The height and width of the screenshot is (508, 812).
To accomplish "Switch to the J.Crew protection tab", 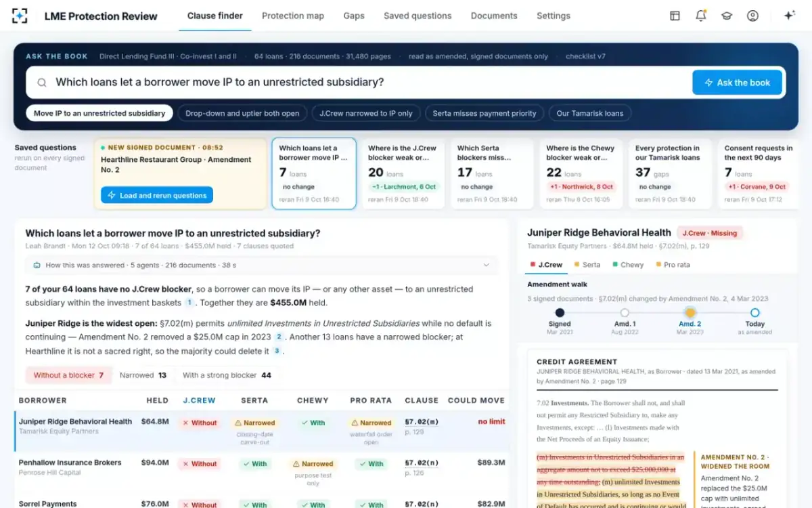I will 547,265.
